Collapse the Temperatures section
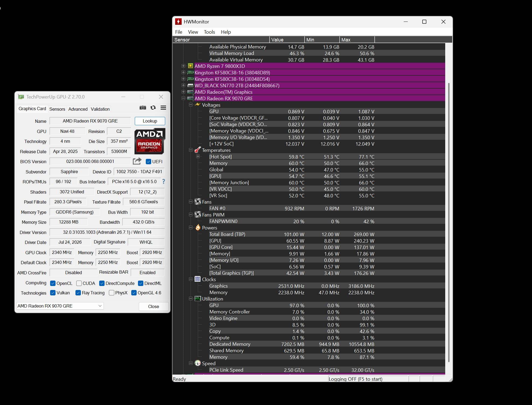Screen dimensions: 532x405 tap(191, 150)
